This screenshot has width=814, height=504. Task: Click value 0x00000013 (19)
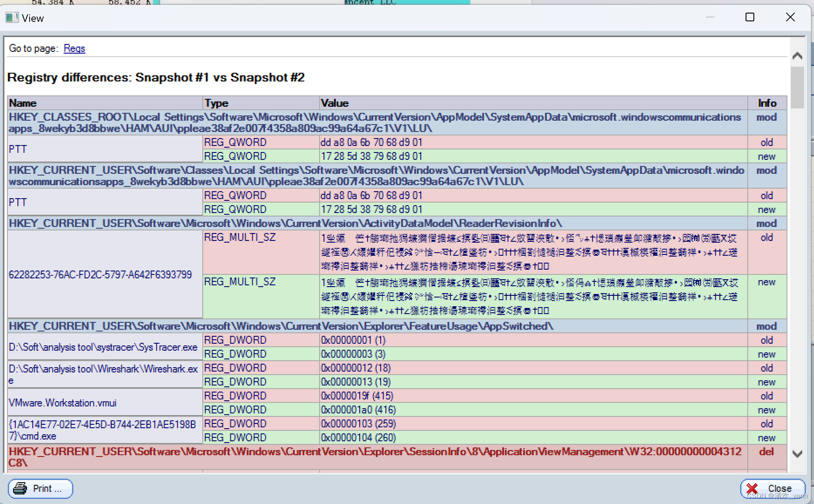click(533, 382)
